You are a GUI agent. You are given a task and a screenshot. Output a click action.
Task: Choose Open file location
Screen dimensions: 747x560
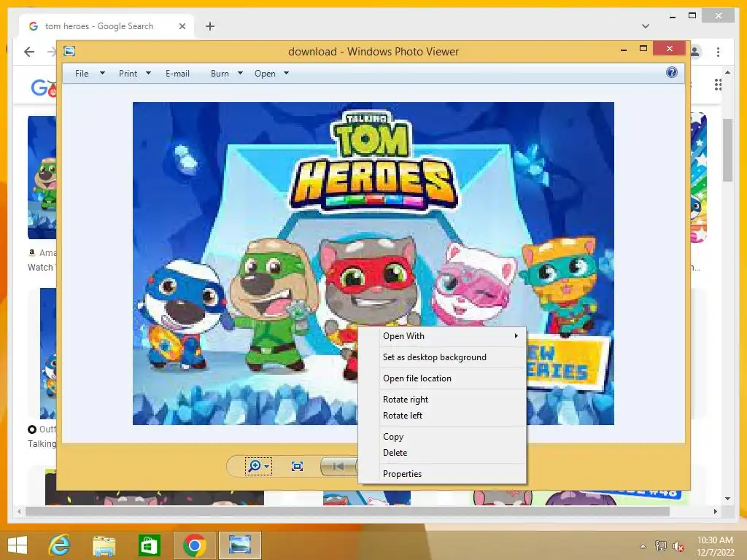click(442, 378)
